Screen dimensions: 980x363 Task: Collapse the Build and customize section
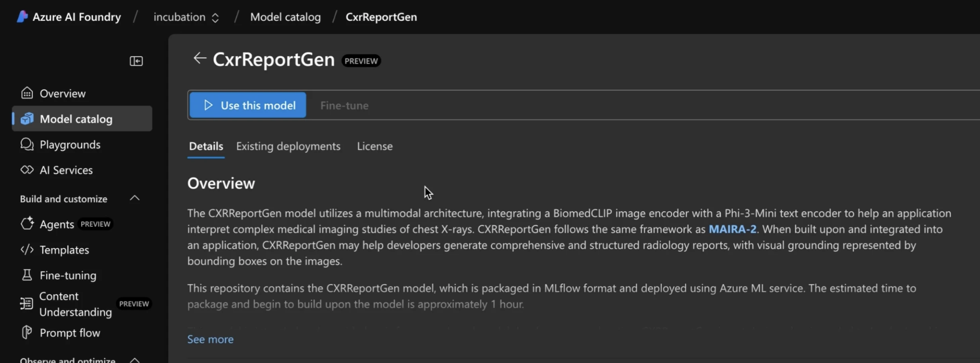point(134,198)
